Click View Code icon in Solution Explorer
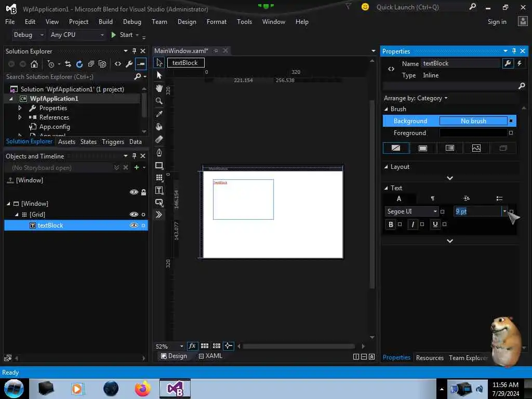 click(118, 64)
